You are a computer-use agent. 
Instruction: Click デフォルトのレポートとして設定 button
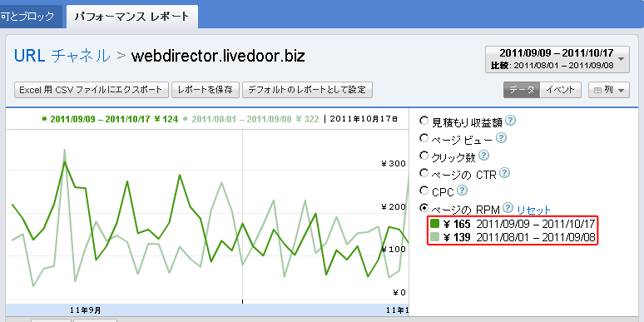tap(307, 90)
